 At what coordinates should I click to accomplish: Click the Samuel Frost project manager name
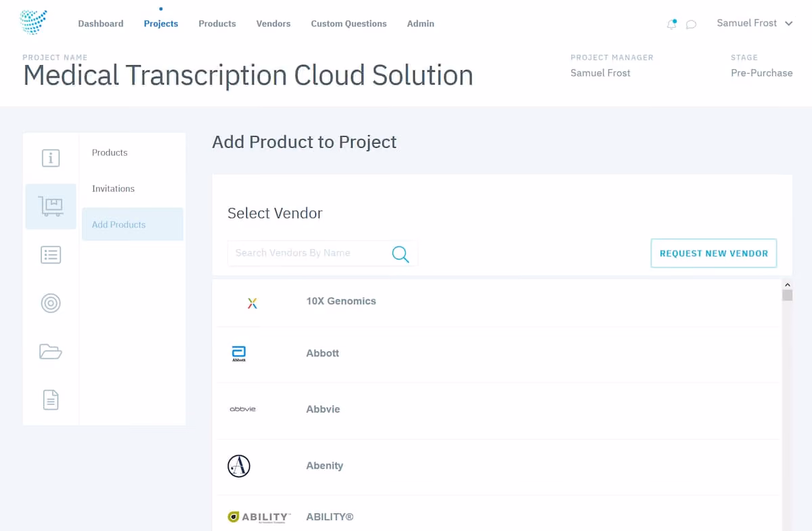(x=600, y=72)
